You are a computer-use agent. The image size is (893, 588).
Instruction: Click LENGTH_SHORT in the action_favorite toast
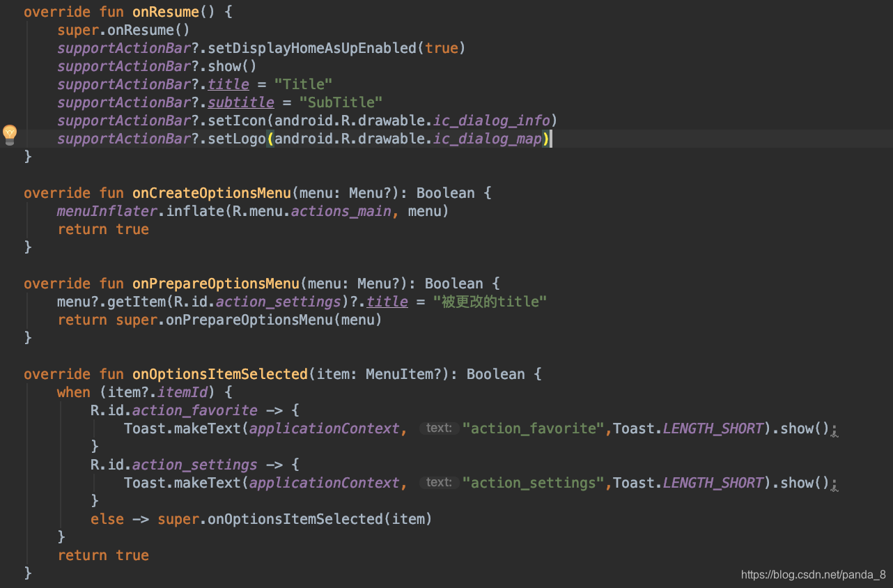pos(713,428)
